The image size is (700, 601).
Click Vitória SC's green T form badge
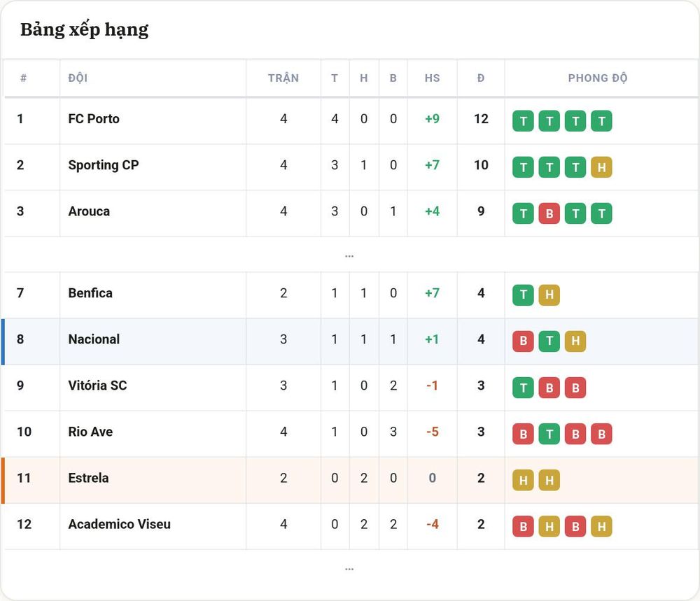pyautogui.click(x=523, y=388)
